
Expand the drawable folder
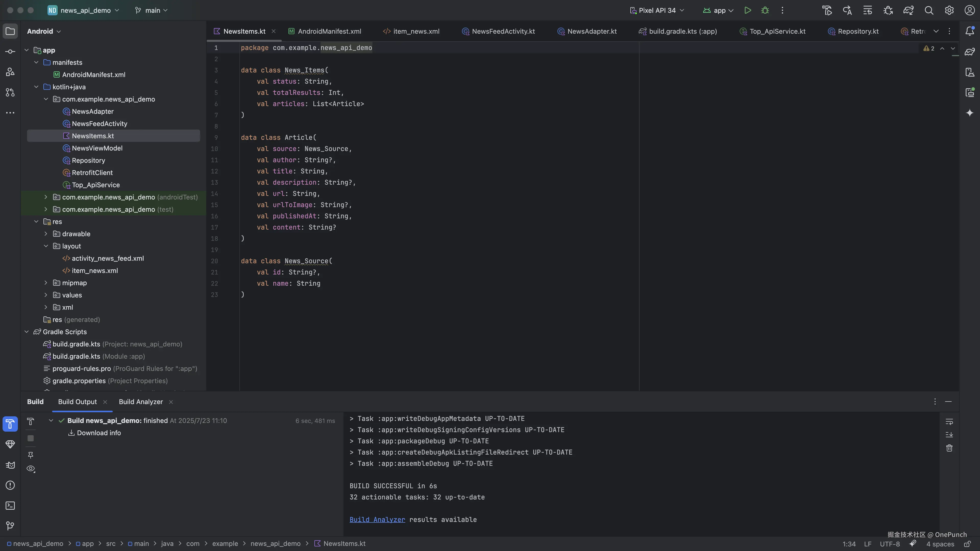tap(46, 234)
